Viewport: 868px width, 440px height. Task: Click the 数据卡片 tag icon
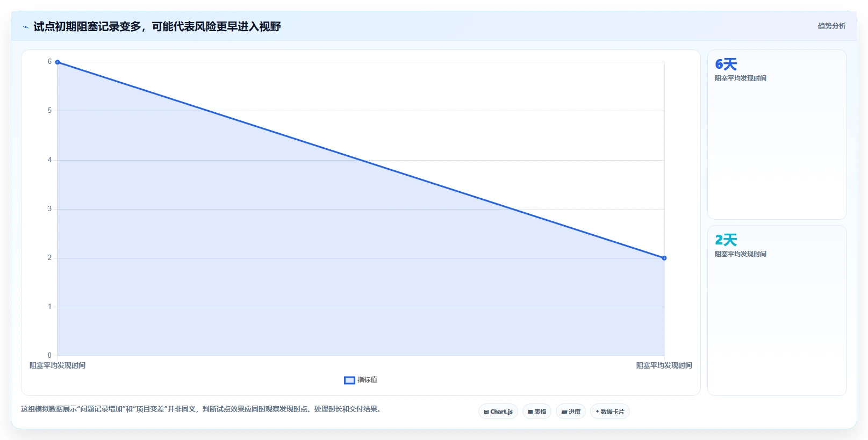(x=598, y=412)
